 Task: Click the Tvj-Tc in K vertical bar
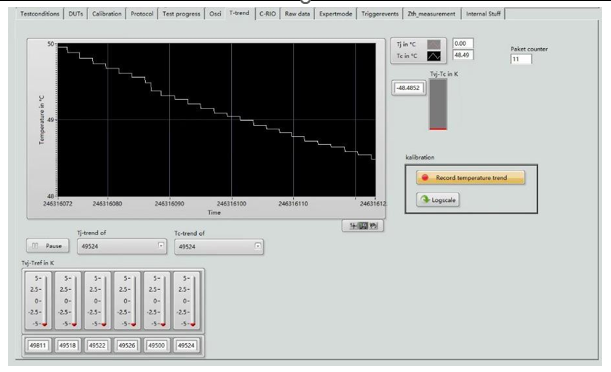click(438, 104)
